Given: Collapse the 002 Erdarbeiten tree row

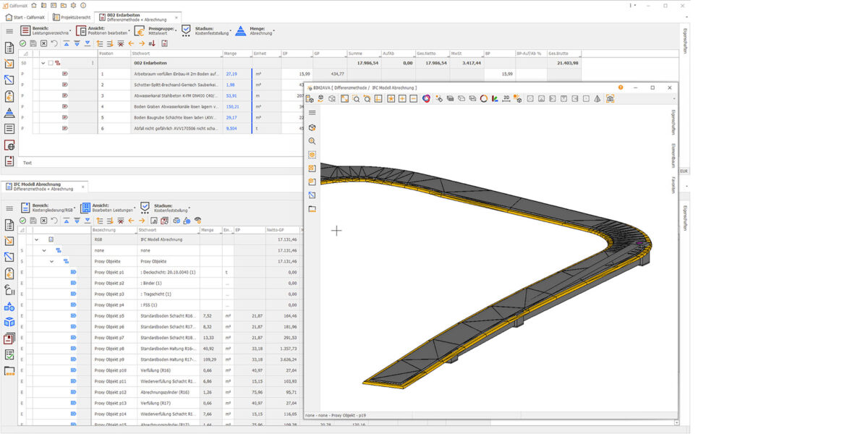Looking at the screenshot, I should (43, 63).
